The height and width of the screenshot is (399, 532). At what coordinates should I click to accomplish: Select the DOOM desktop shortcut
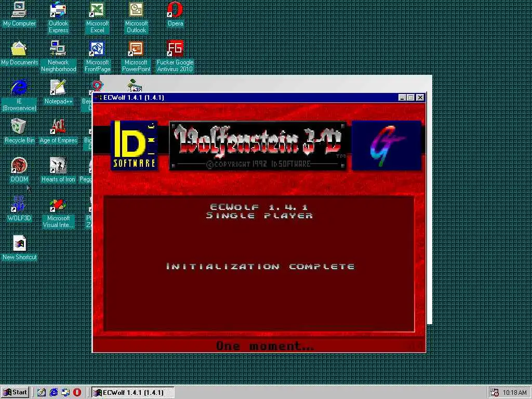click(19, 170)
